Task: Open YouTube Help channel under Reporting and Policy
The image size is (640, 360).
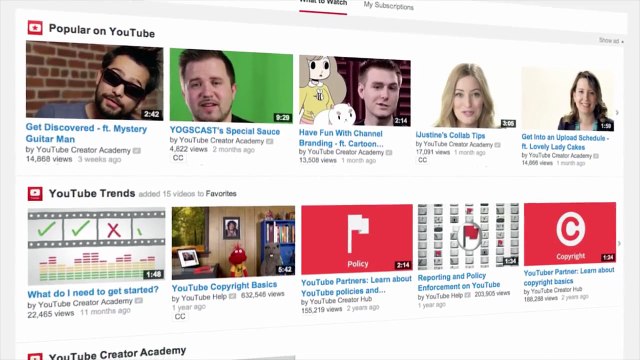Action: point(444,296)
